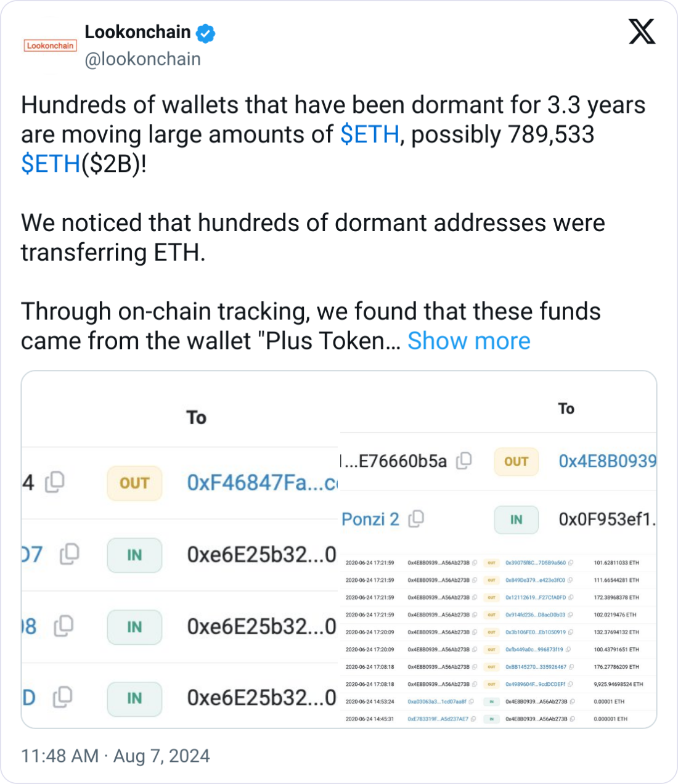Open the $ETH cashtag before ($2B)
Image resolution: width=678 pixels, height=784 pixels.
(51, 164)
